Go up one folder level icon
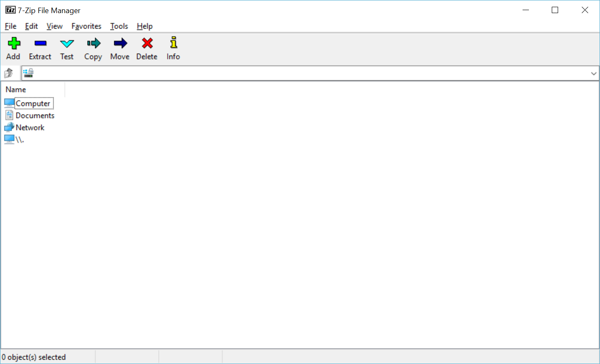The image size is (600, 364). point(8,73)
